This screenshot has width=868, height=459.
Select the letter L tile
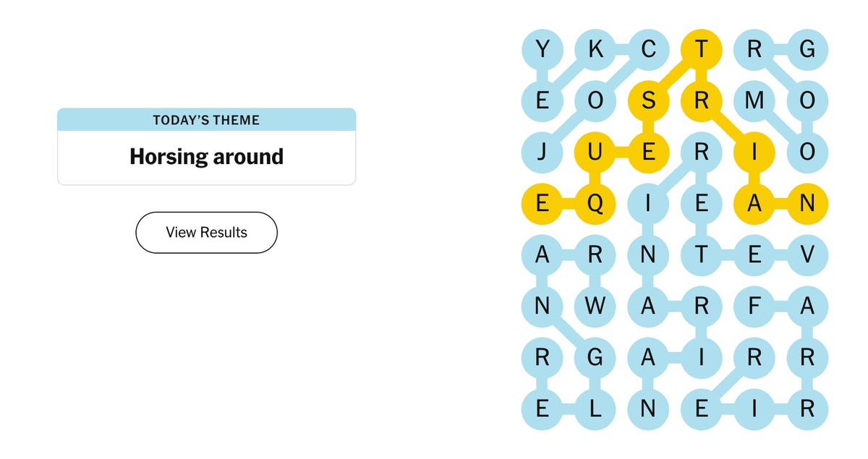(x=595, y=409)
